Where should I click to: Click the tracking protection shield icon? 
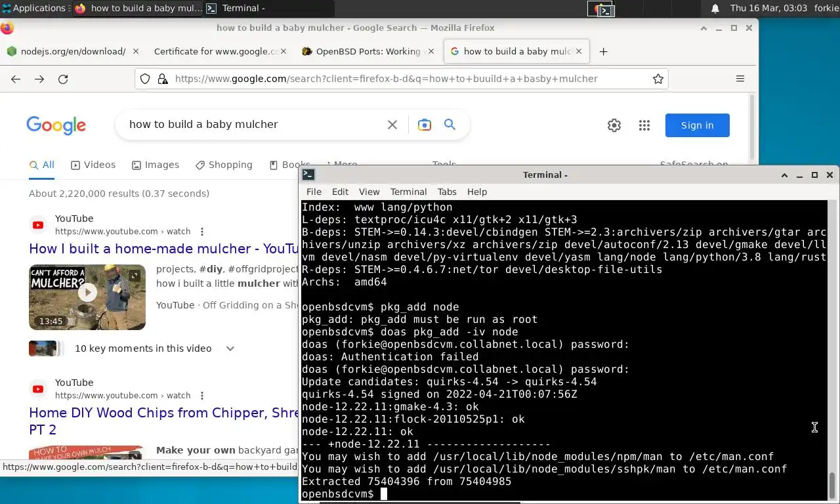[146, 79]
